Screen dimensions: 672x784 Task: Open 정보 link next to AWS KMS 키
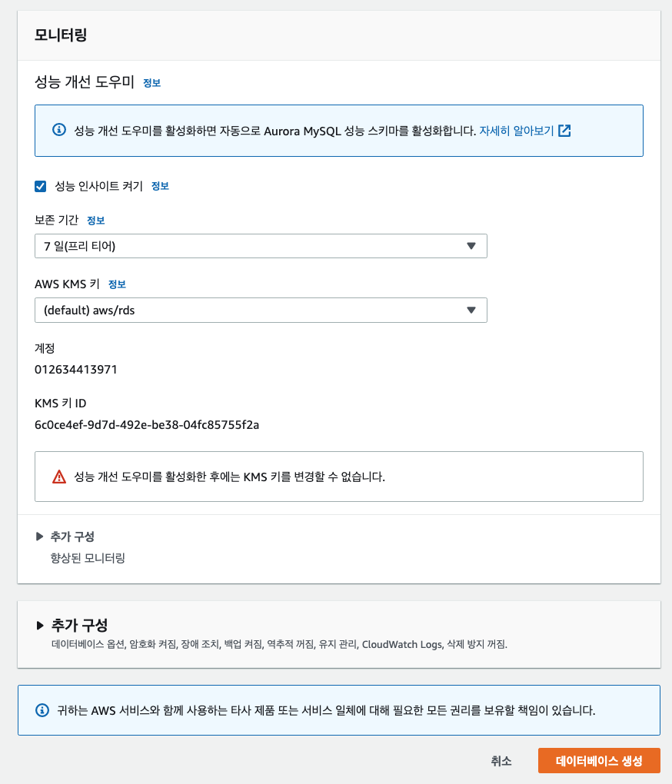point(117,284)
